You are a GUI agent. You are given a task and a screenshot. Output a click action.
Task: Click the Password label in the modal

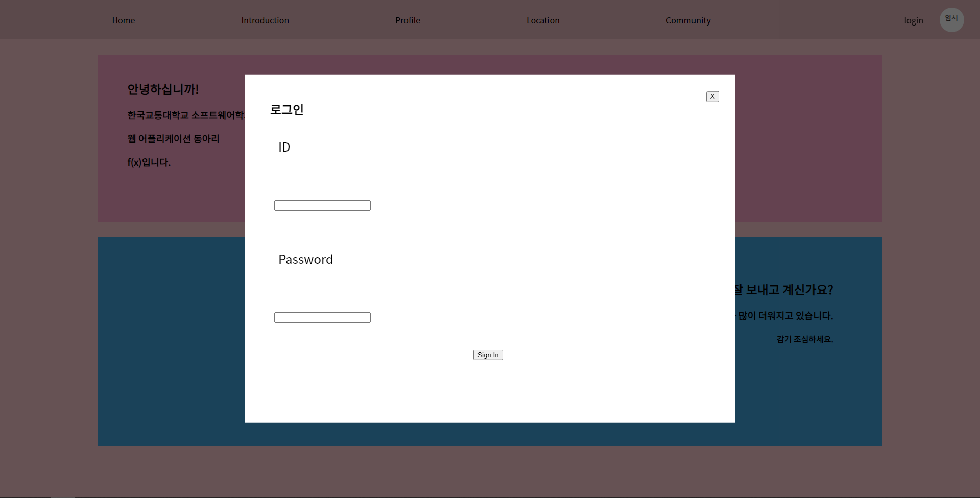tap(305, 259)
